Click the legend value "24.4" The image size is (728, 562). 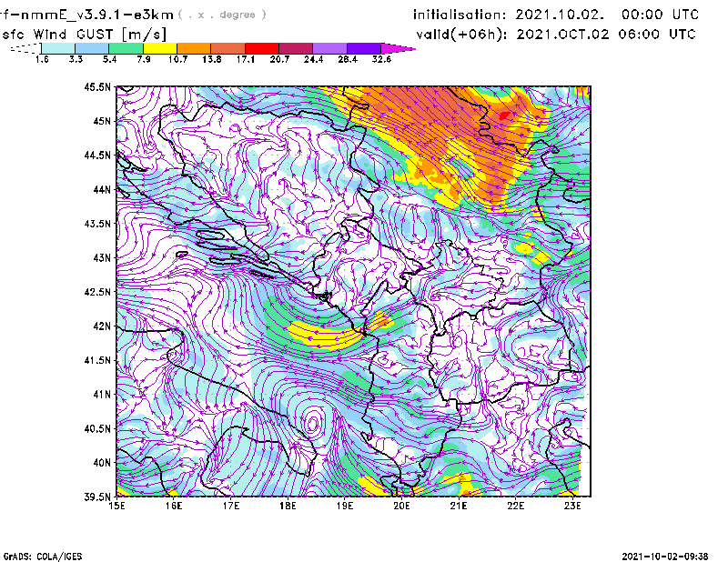313,59
